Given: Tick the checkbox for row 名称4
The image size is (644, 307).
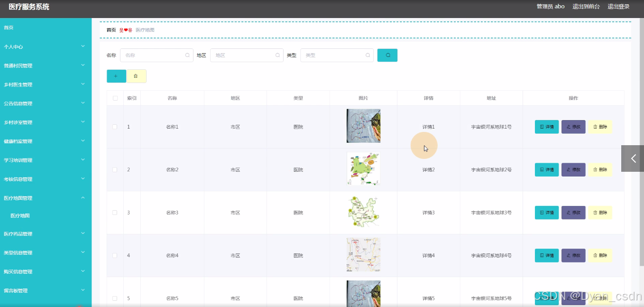Looking at the screenshot, I should tap(115, 255).
